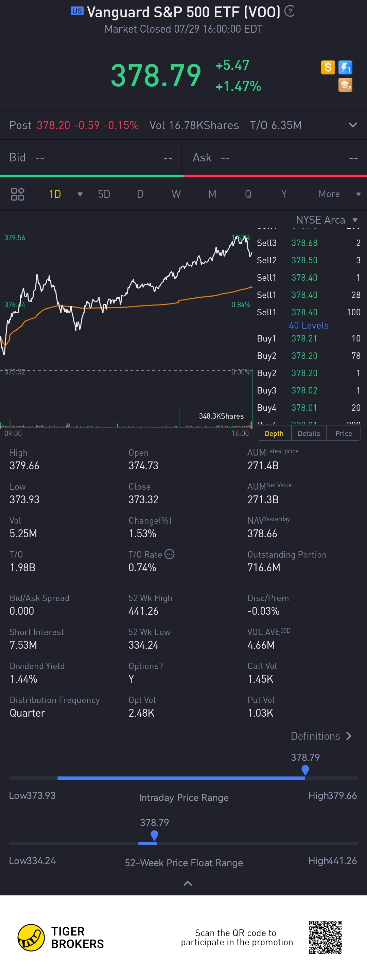Tap the Change(%) 1.53% value
The width and height of the screenshot is (367, 980).
click(143, 533)
